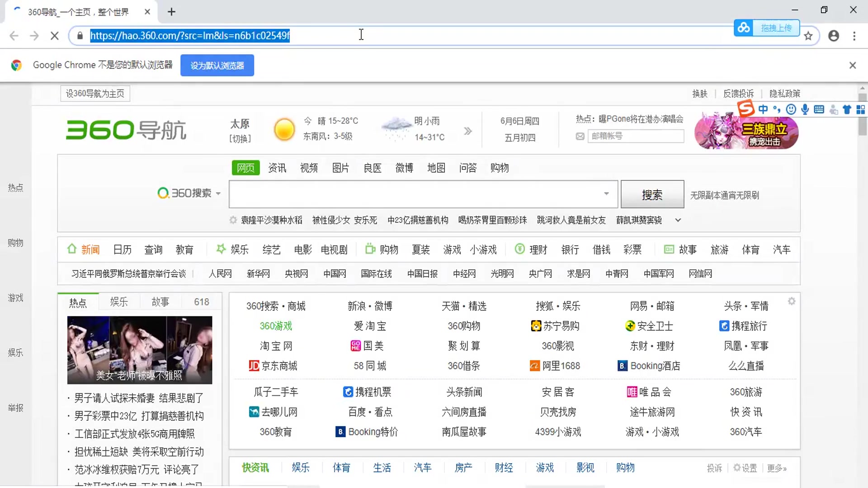Dismiss the default browser notification bar
Viewport: 868px width, 488px height.
point(852,66)
